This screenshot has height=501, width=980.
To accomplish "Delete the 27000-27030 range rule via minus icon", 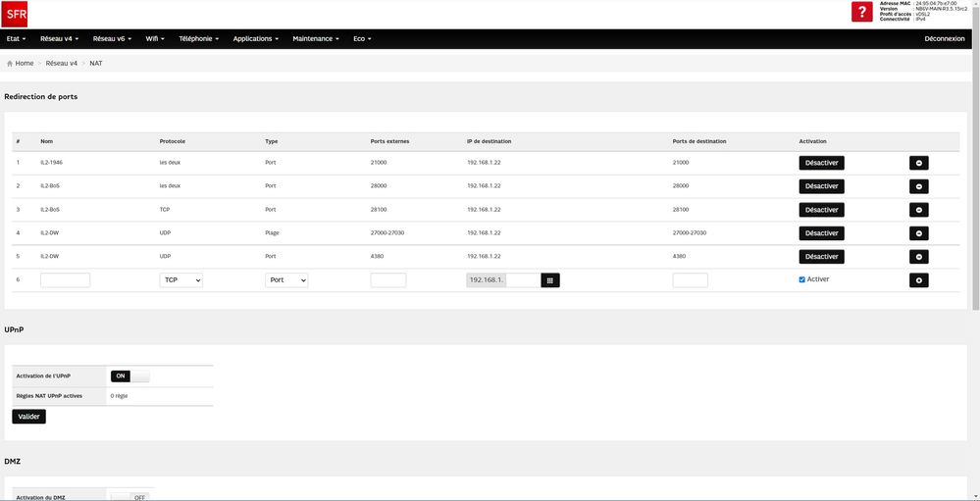I will click(918, 233).
